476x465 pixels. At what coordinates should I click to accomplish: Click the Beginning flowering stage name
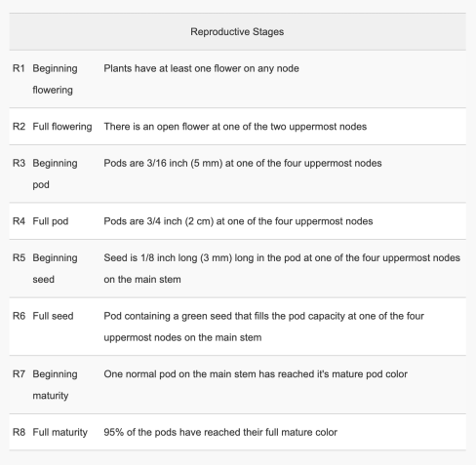click(55, 79)
